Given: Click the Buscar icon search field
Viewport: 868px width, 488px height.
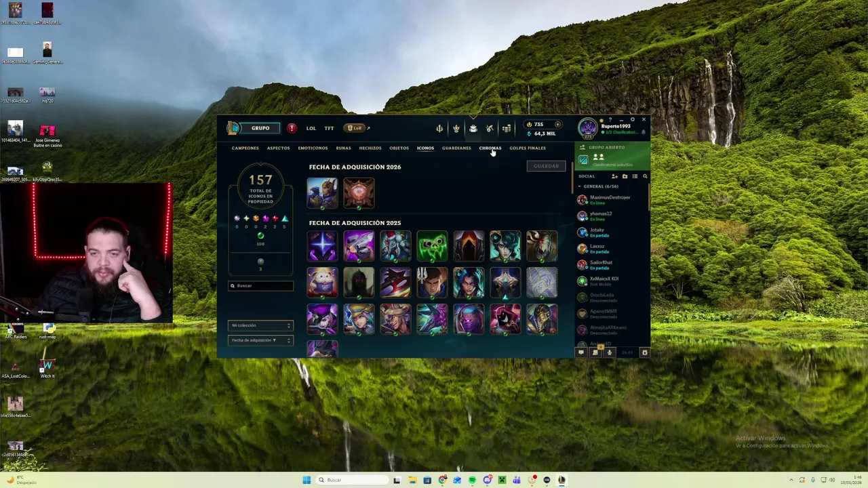Looking at the screenshot, I should click(261, 285).
